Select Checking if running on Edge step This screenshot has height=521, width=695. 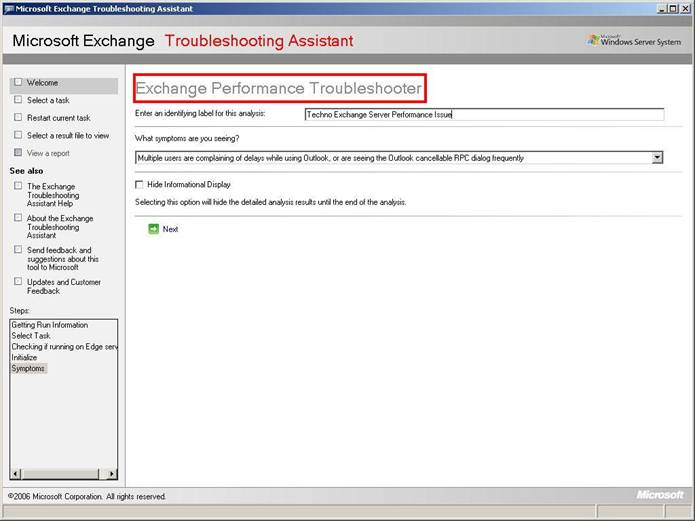click(64, 347)
